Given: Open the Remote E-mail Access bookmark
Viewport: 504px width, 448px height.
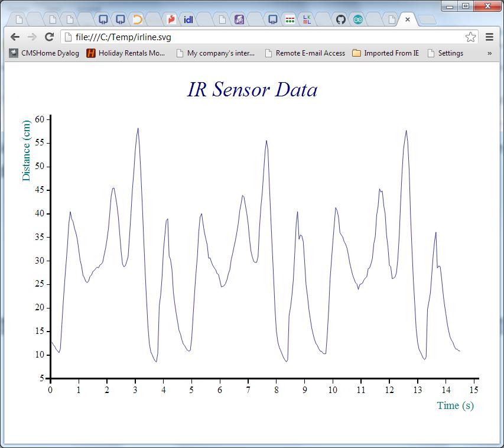Looking at the screenshot, I should (305, 53).
